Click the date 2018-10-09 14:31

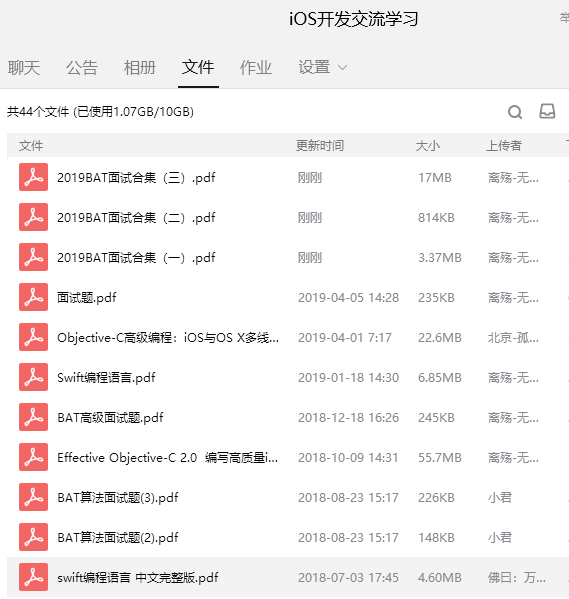(348, 458)
